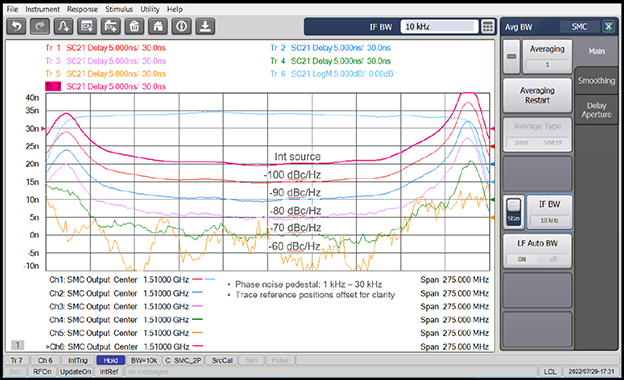Click the add channel icon

click(87, 27)
